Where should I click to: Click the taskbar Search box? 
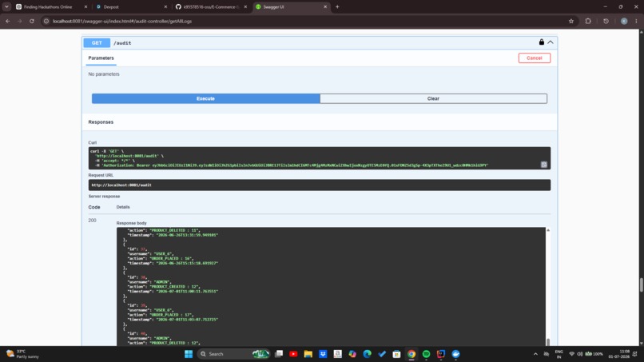click(x=233, y=354)
